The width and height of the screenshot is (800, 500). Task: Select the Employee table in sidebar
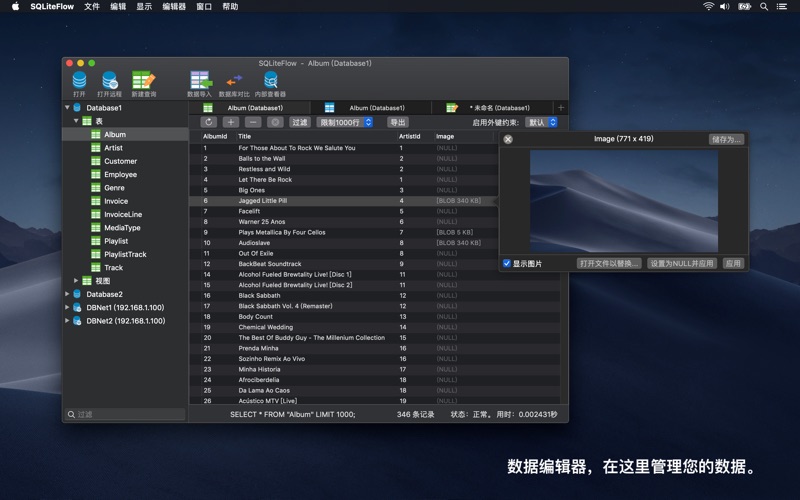[x=120, y=174]
